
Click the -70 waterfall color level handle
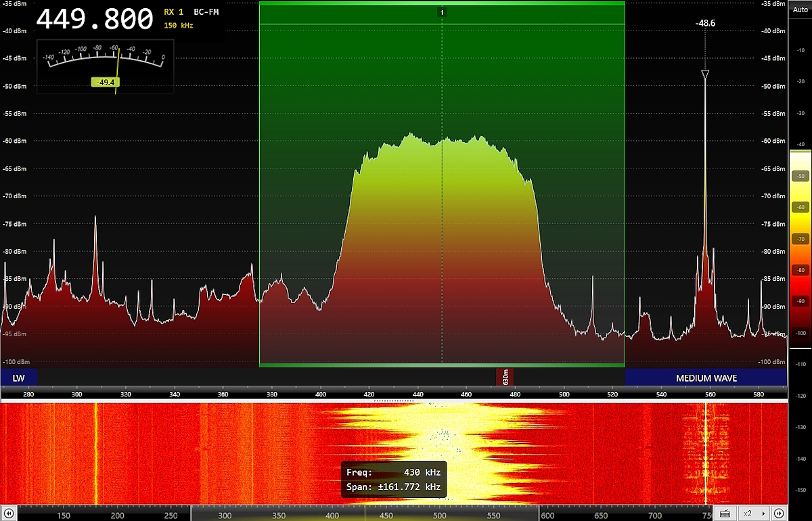[800, 239]
